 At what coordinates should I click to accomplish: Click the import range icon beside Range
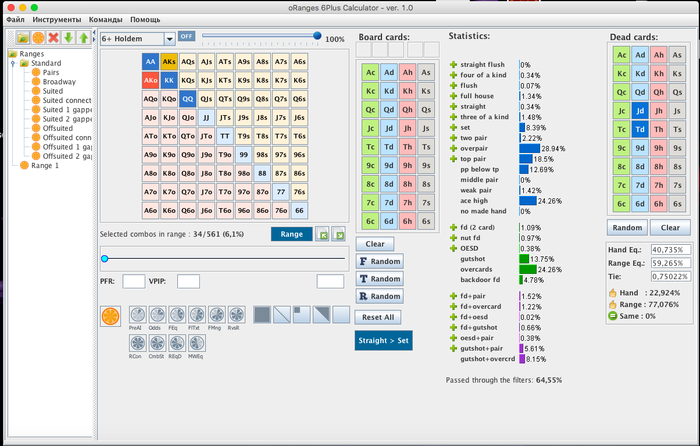(x=322, y=234)
